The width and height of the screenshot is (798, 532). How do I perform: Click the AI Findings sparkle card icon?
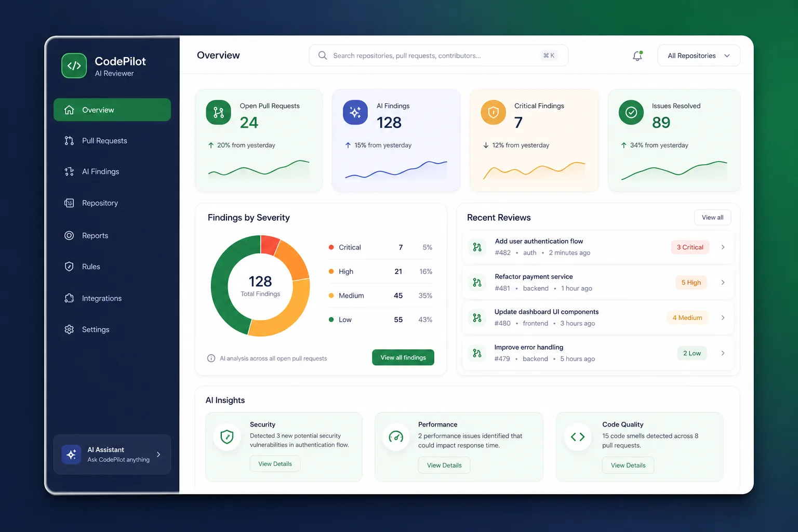point(355,112)
